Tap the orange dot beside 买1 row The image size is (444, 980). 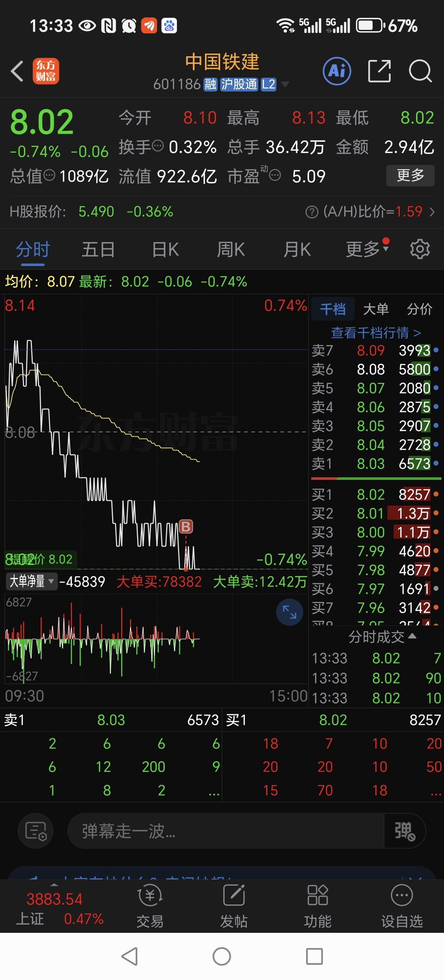pyautogui.click(x=436, y=494)
